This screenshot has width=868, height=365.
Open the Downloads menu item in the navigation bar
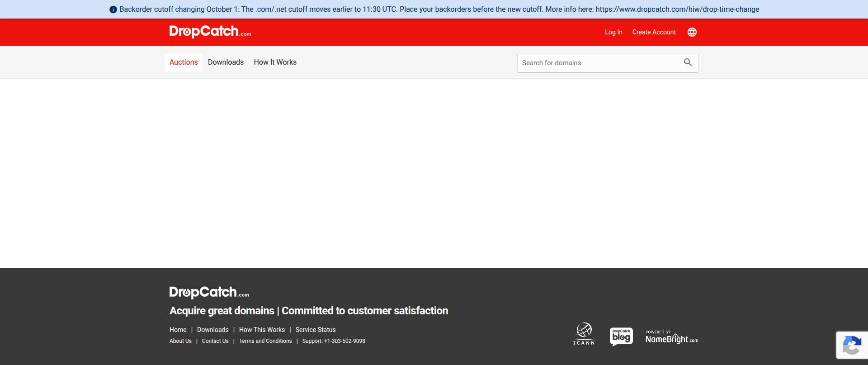(226, 62)
